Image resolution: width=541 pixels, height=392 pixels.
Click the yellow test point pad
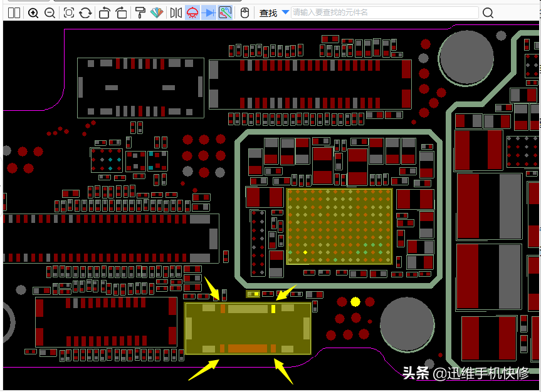coord(355,302)
